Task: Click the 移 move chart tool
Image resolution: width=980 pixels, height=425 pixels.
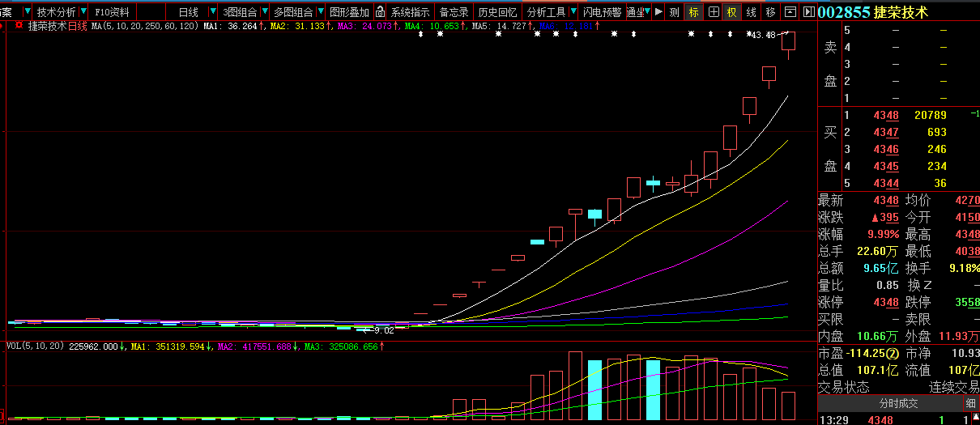Action: click(770, 12)
